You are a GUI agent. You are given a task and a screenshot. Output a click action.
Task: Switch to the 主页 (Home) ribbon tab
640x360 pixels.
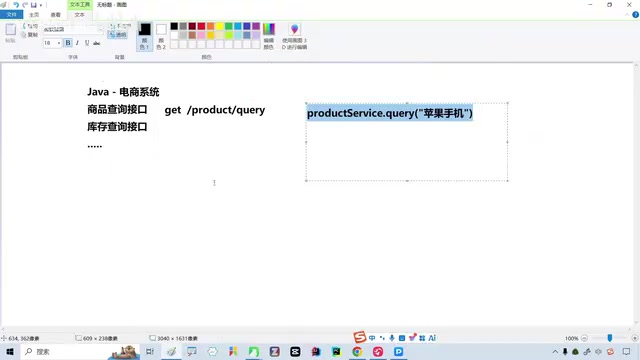coord(34,15)
